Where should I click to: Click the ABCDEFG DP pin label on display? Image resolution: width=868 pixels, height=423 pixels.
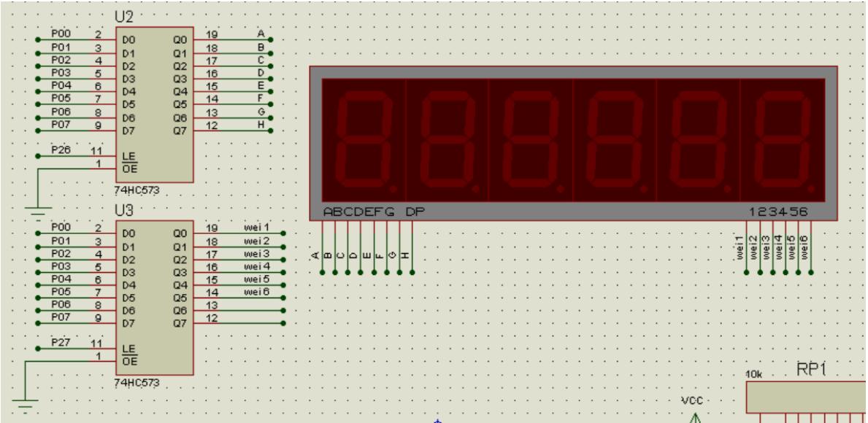(373, 212)
